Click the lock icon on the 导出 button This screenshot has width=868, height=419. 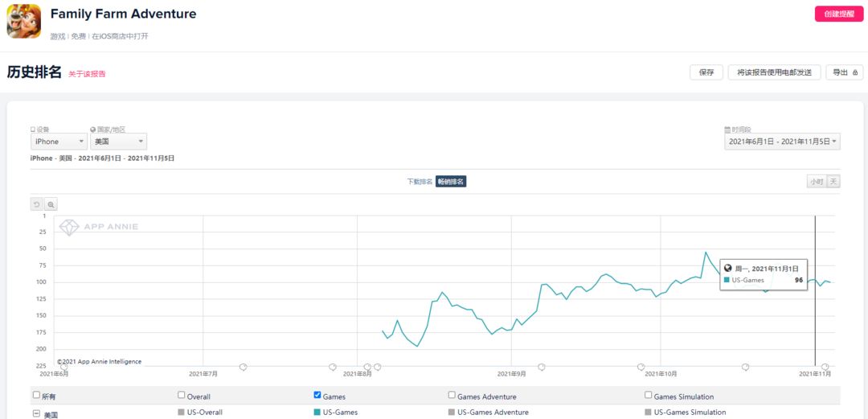click(854, 72)
